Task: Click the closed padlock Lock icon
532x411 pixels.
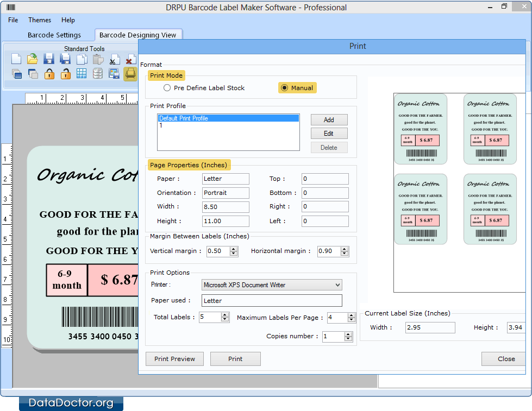Action: 49,74
